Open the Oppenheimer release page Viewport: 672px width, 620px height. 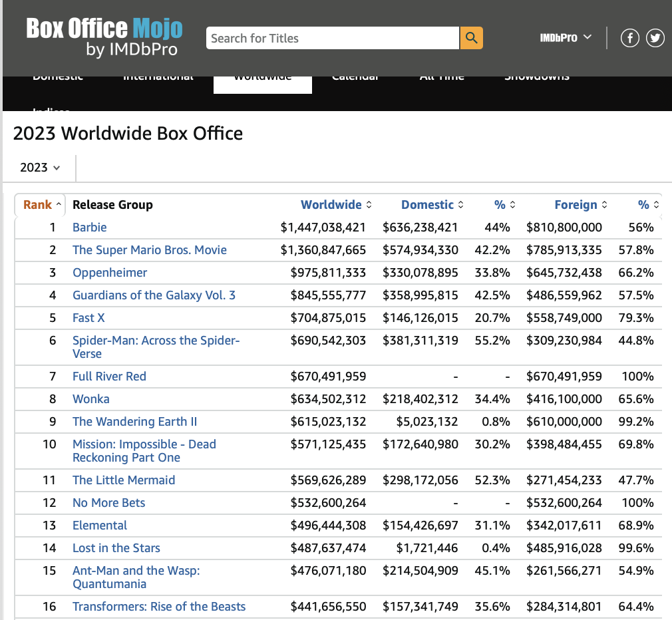pos(110,273)
